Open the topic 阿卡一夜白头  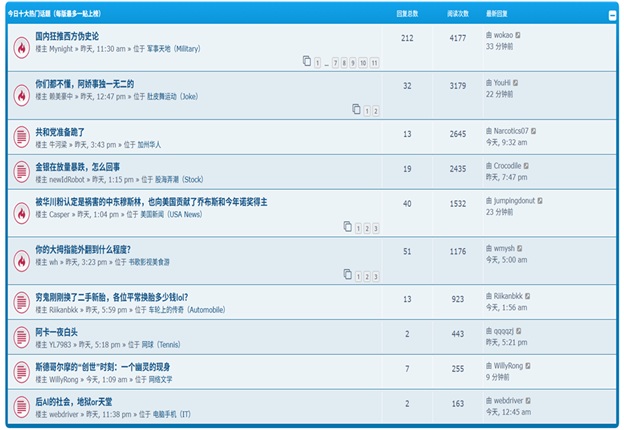(x=57, y=332)
